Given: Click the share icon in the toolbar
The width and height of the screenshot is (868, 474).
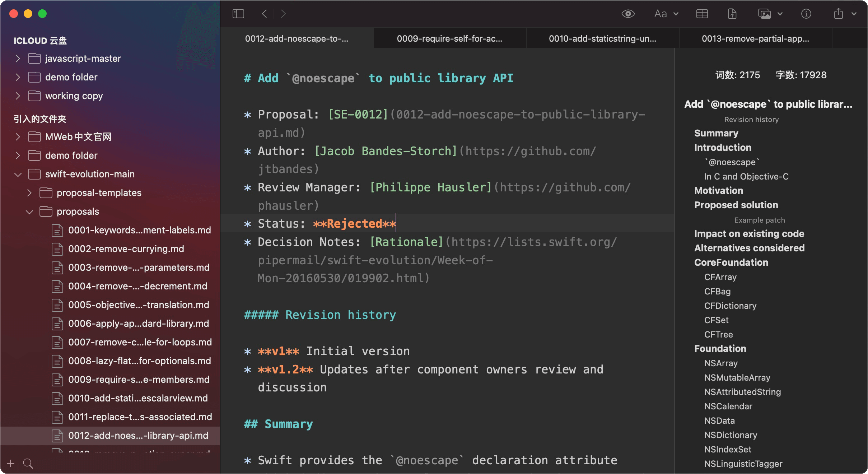Looking at the screenshot, I should click(x=839, y=14).
